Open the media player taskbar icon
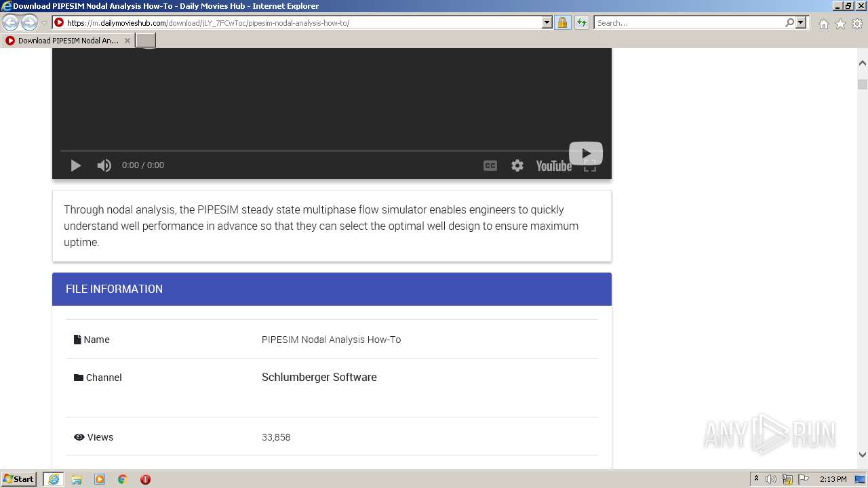 (x=100, y=479)
